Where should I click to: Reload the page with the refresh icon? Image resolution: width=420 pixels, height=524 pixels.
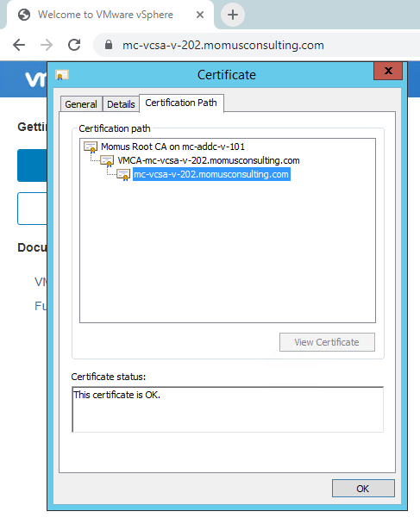[74, 45]
